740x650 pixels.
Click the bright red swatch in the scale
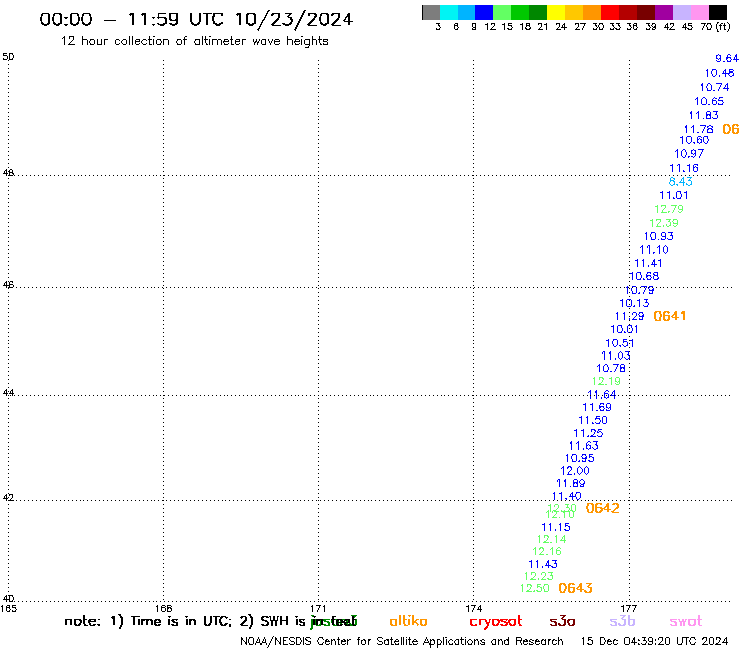[x=610, y=12]
